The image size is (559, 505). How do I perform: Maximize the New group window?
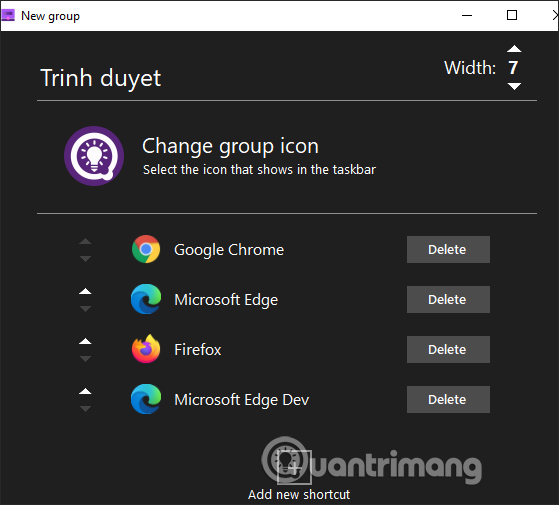click(512, 15)
